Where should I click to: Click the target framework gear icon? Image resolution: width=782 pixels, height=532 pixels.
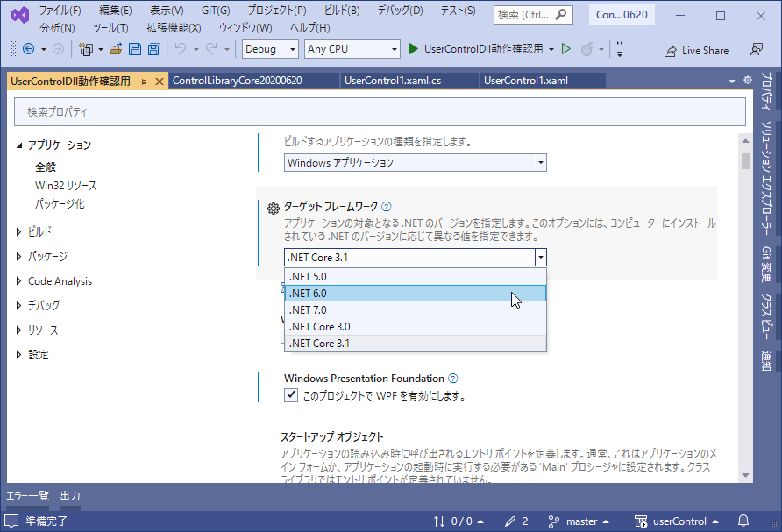(x=273, y=209)
